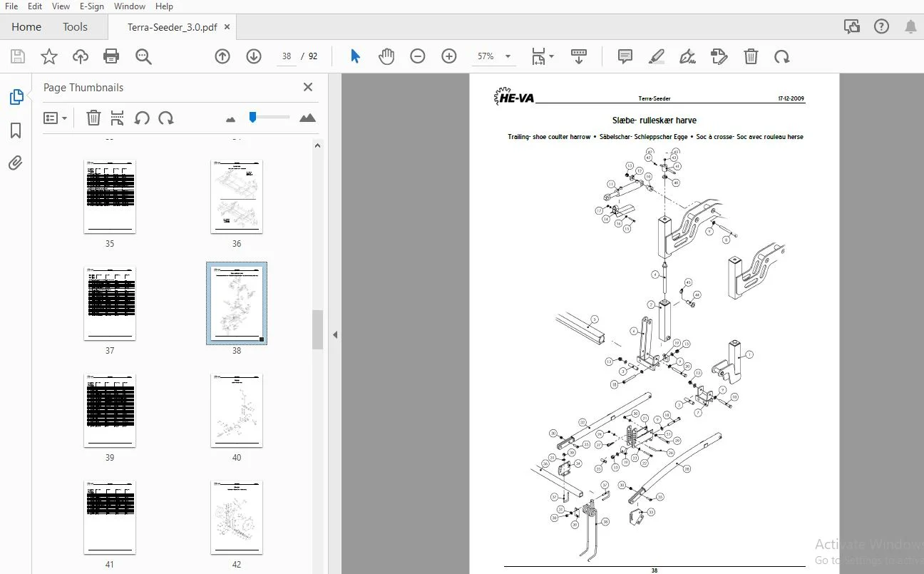Go to previous page arrow
This screenshot has height=574, width=924.
click(222, 56)
